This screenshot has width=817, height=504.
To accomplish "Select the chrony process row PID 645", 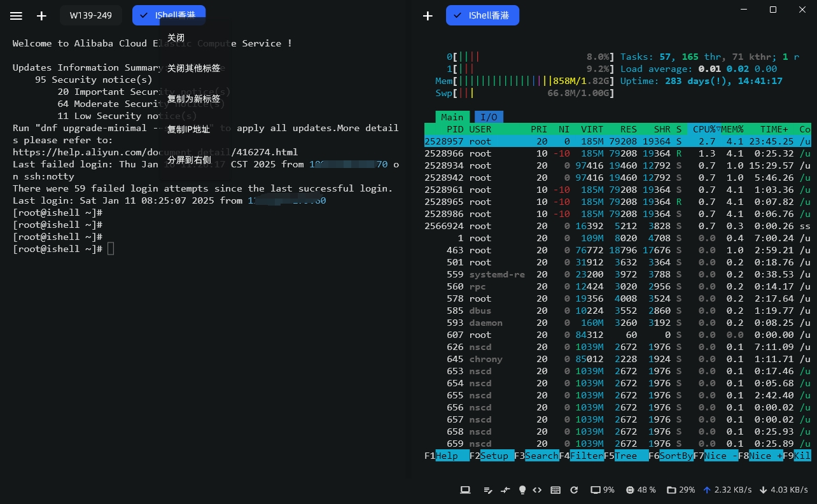I will point(618,359).
